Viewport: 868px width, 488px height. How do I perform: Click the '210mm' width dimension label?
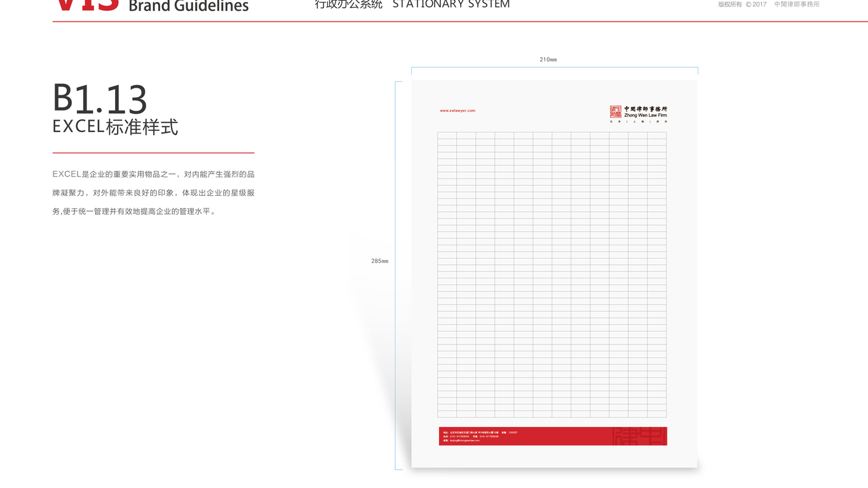pos(548,60)
